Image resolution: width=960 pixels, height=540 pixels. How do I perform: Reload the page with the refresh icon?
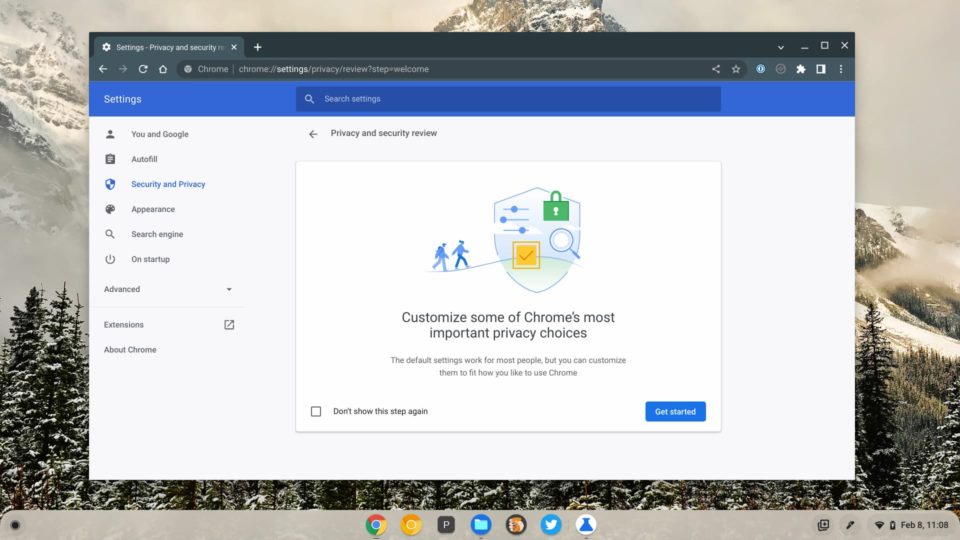tap(143, 69)
